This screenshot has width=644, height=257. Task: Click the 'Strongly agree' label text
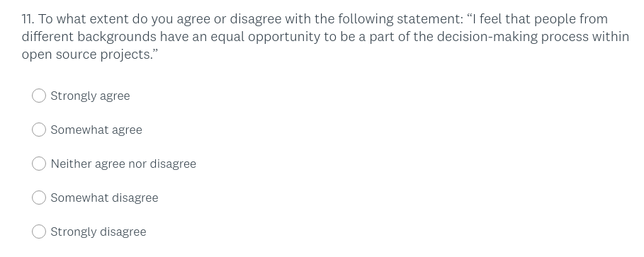click(91, 96)
